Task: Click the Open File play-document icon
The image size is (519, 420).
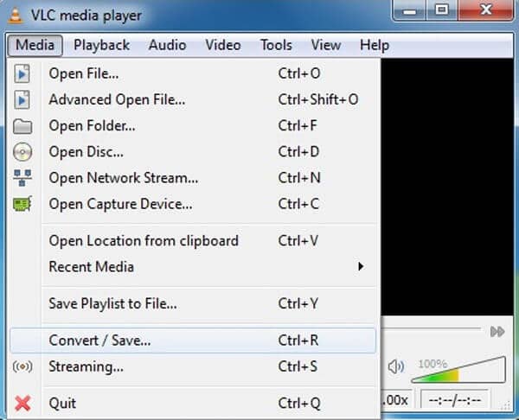Action: [x=22, y=73]
